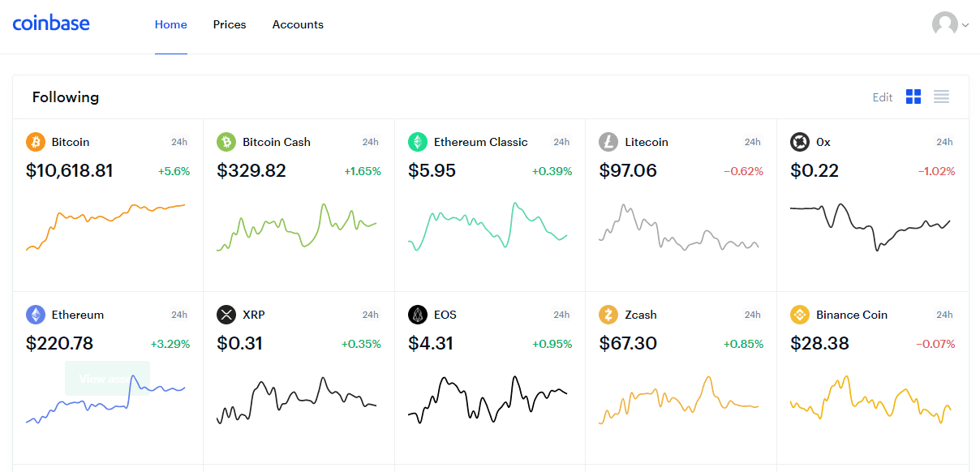Click the Coinbase logo
980x472 pixels.
(51, 24)
